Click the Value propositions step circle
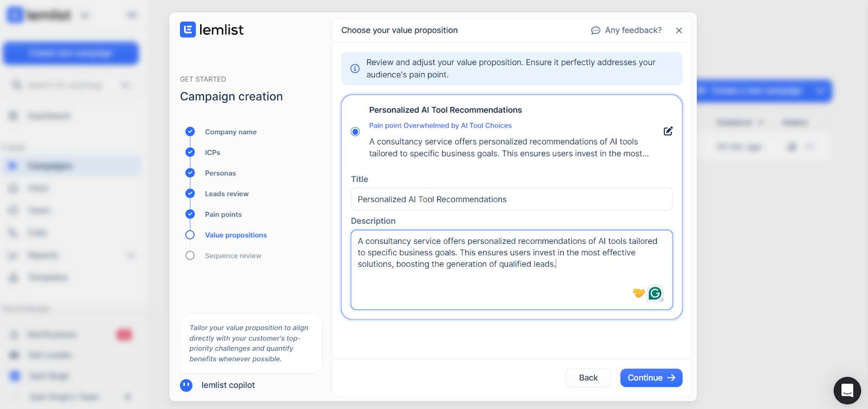The image size is (868, 409). (190, 235)
